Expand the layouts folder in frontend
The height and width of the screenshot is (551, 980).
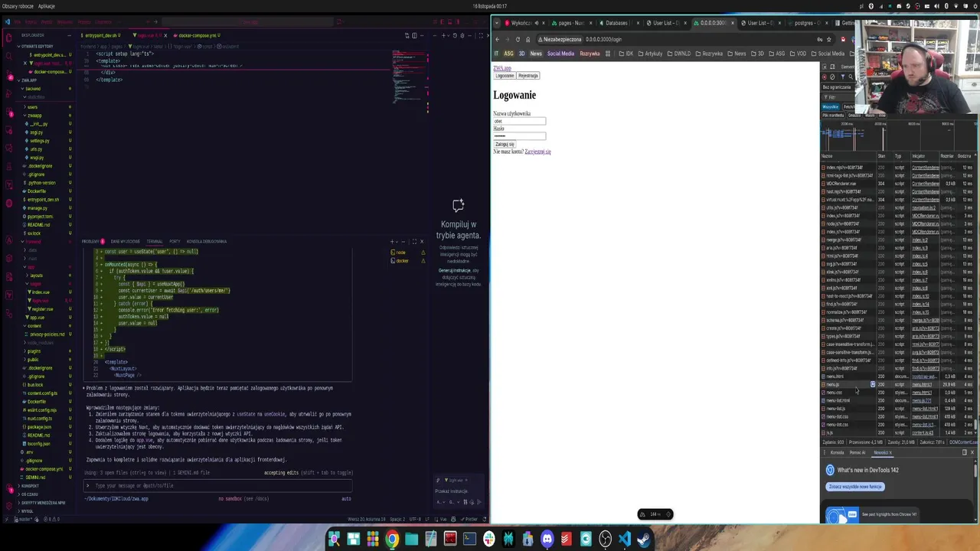[37, 275]
